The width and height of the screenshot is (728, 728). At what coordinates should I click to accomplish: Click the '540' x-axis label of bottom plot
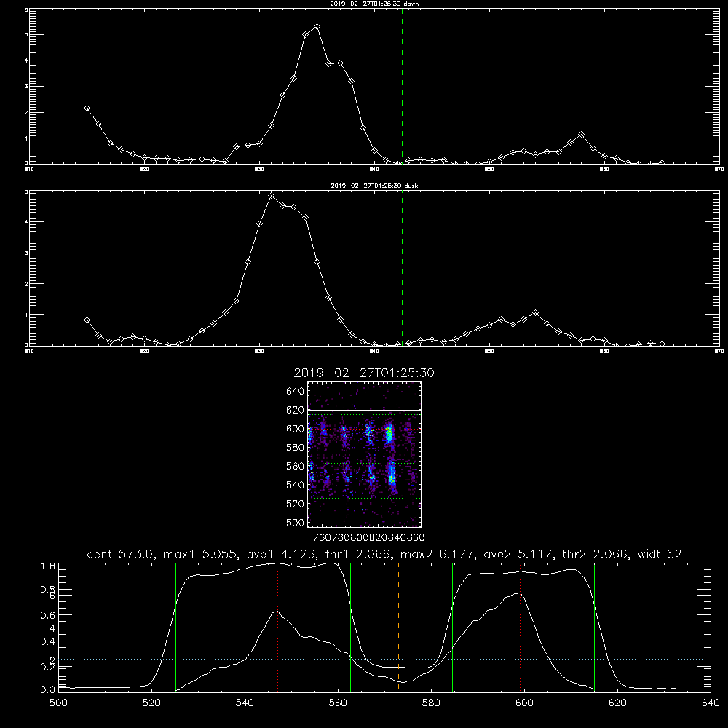coord(245,703)
